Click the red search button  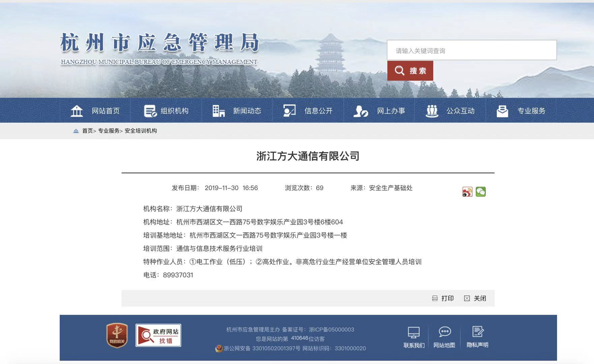410,71
